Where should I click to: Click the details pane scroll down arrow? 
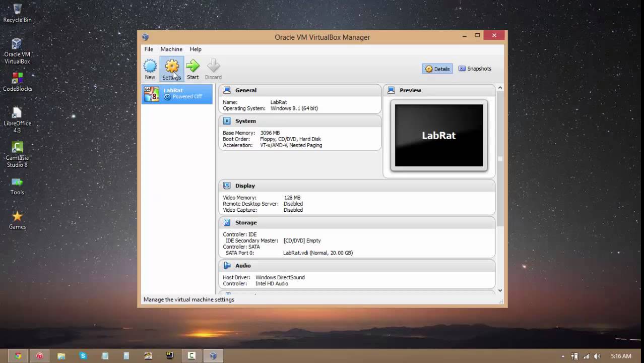(x=500, y=290)
